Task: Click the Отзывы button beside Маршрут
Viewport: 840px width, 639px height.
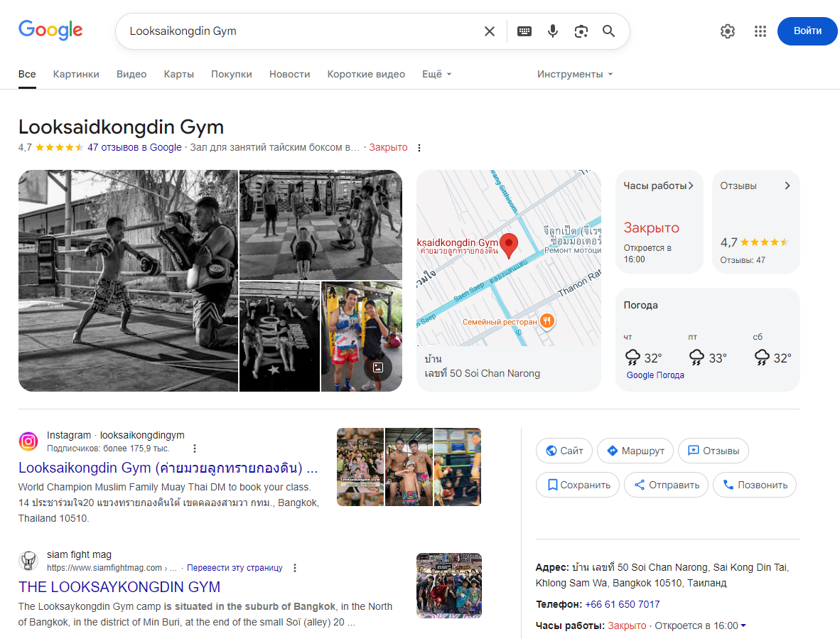Action: point(713,451)
